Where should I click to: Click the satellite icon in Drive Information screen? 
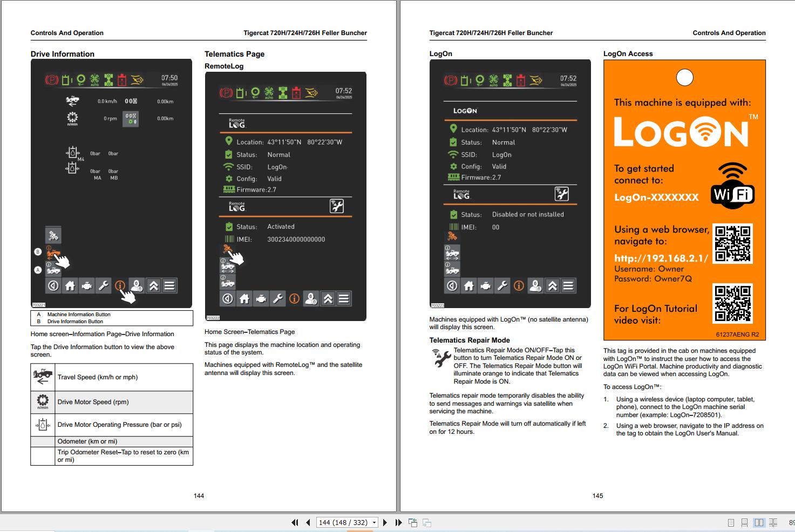[x=53, y=235]
